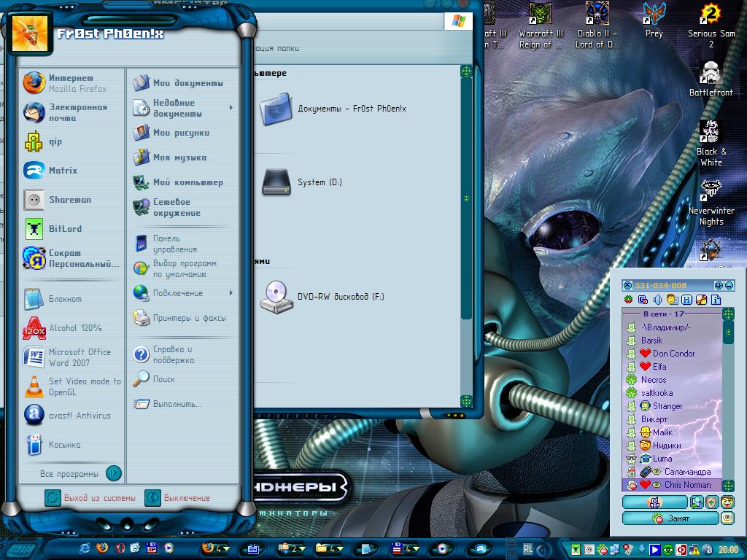Launch Alcohol 120% from Start menu
This screenshot has height=560, width=747.
[71, 328]
